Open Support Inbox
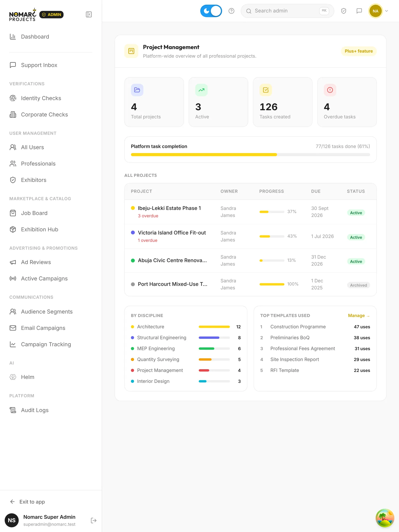Image resolution: width=399 pixels, height=532 pixels. [x=51, y=65]
